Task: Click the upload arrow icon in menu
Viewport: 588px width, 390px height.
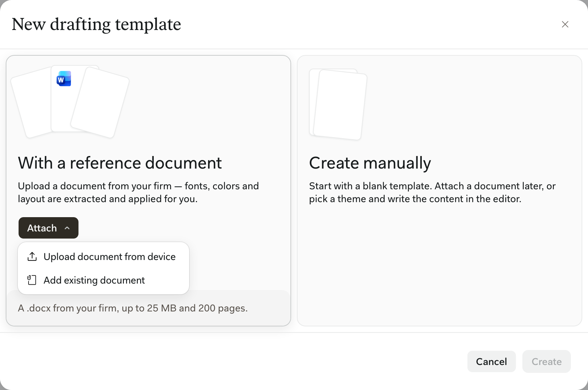Action: coord(32,256)
